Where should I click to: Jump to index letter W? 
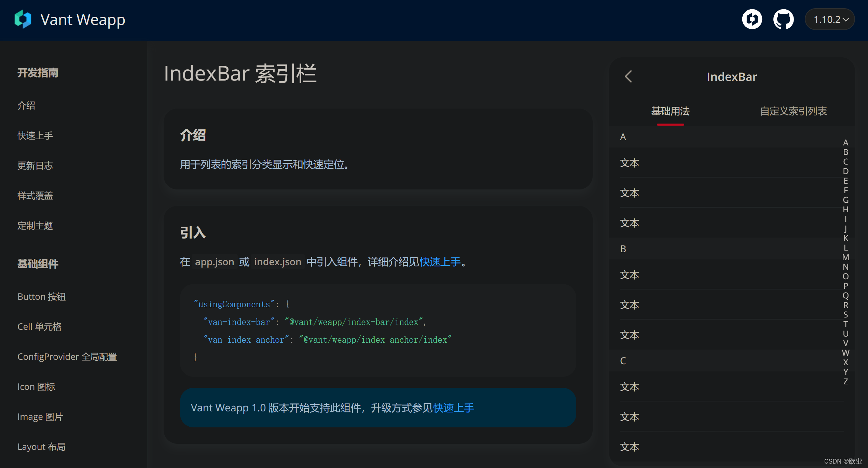[845, 353]
